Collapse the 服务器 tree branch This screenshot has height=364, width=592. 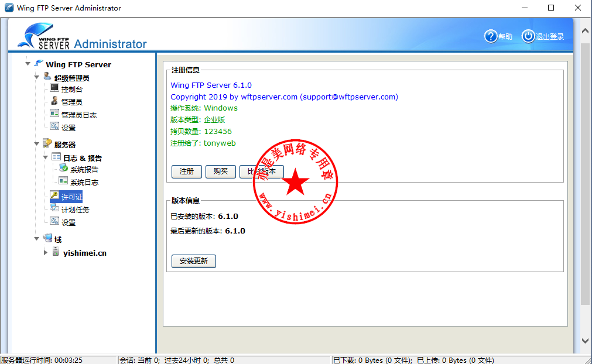(x=37, y=144)
